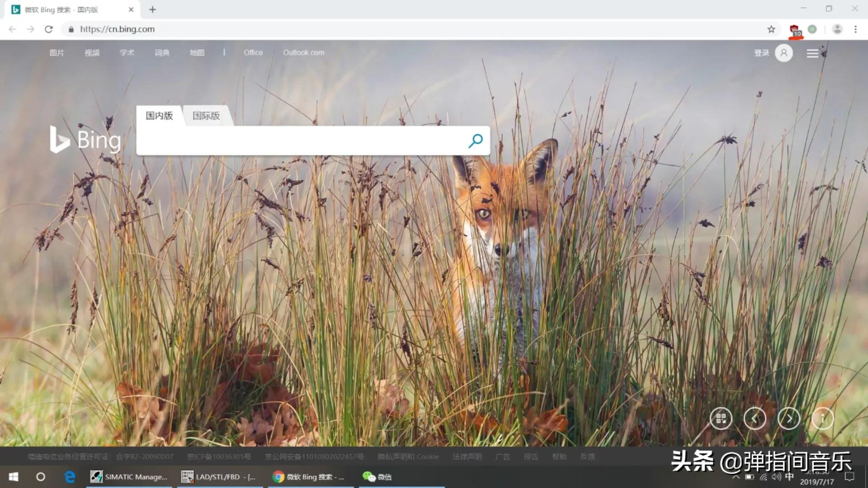
Task: Open WeChat from the taskbar
Action: tap(377, 477)
